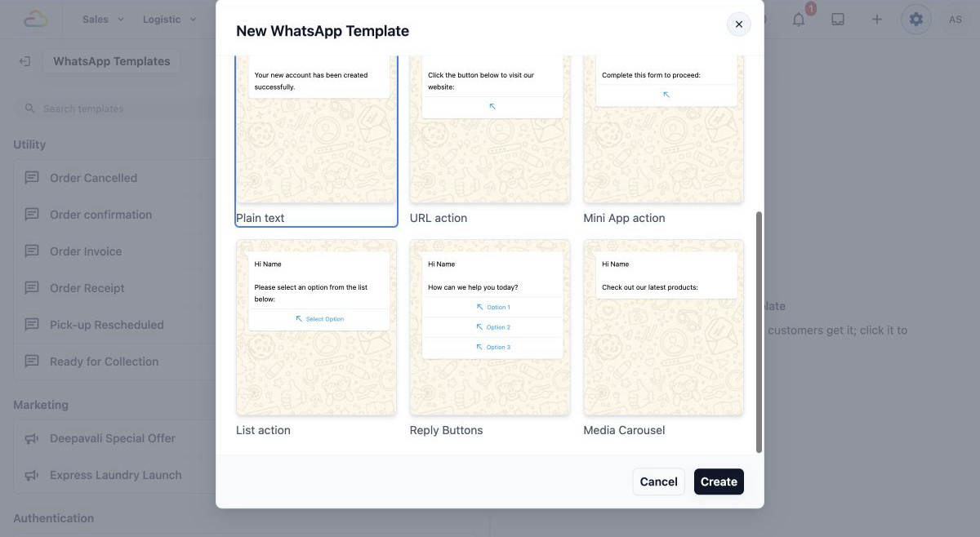This screenshot has height=537, width=980.
Task: Click the back exit icon beside WhatsApp Templates
Action: (24, 61)
